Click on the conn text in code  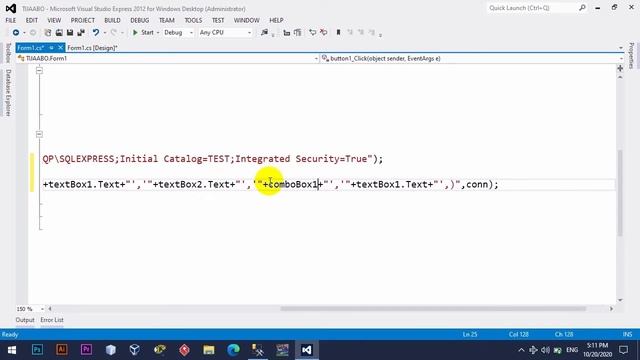477,184
